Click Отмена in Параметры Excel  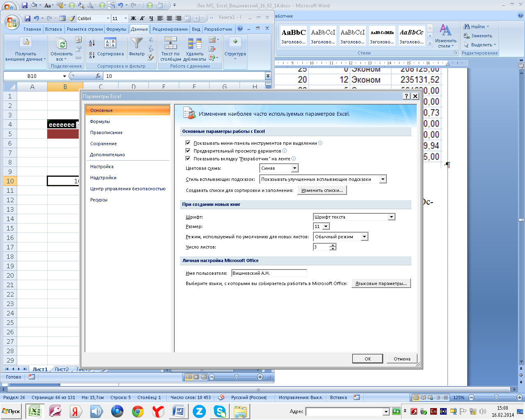pos(402,358)
